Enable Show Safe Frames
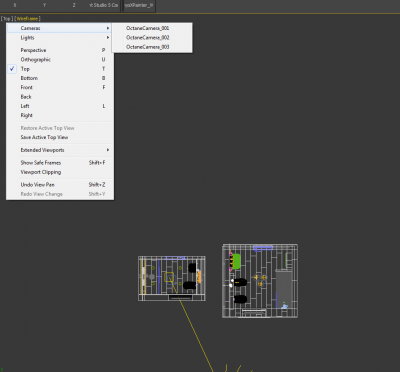The width and height of the screenshot is (400, 372). pyautogui.click(x=60, y=163)
